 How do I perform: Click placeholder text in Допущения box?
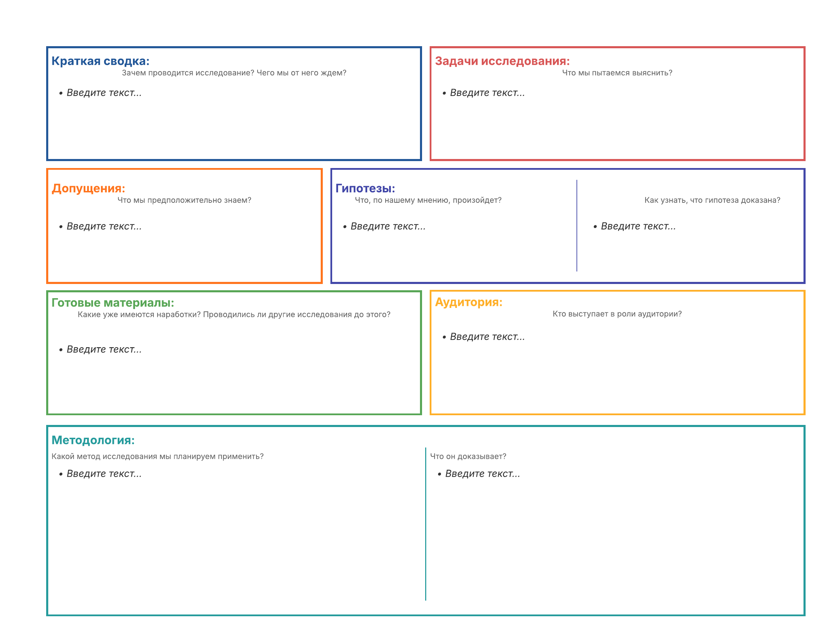(104, 226)
